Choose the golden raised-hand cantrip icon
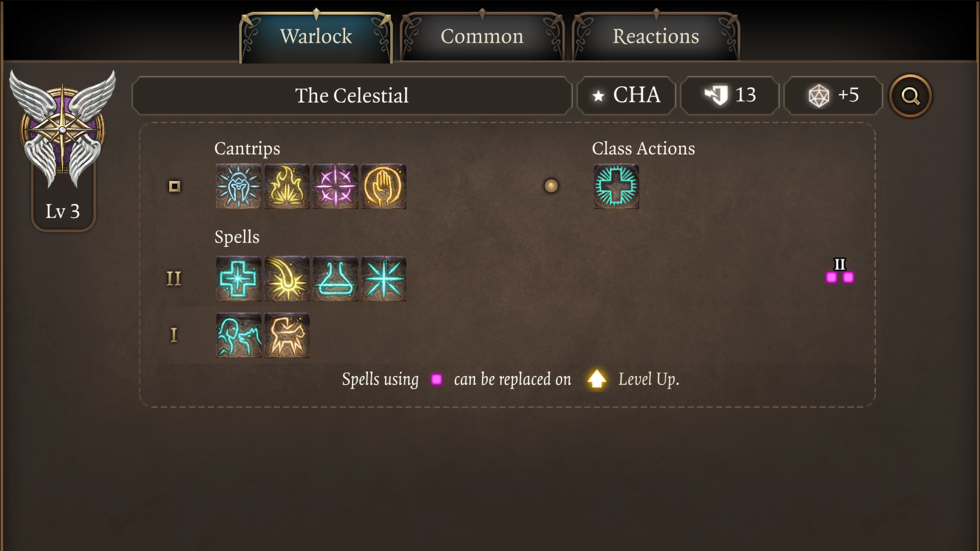The height and width of the screenshot is (551, 980). point(384,186)
